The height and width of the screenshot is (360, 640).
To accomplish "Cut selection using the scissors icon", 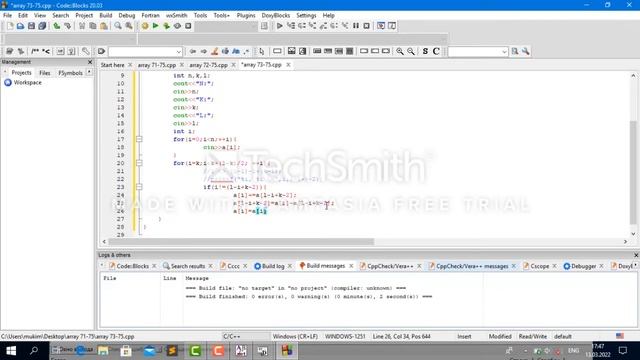I will tap(82, 26).
